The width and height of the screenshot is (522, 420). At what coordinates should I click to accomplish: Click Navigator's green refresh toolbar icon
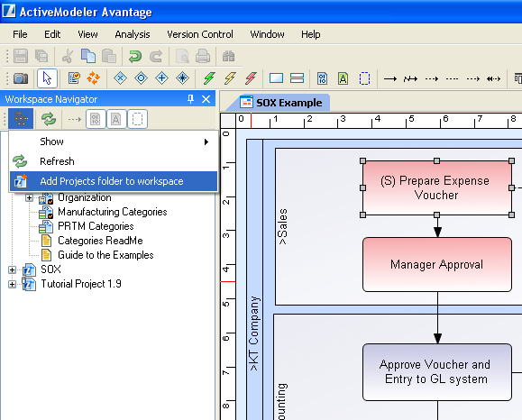[49, 119]
